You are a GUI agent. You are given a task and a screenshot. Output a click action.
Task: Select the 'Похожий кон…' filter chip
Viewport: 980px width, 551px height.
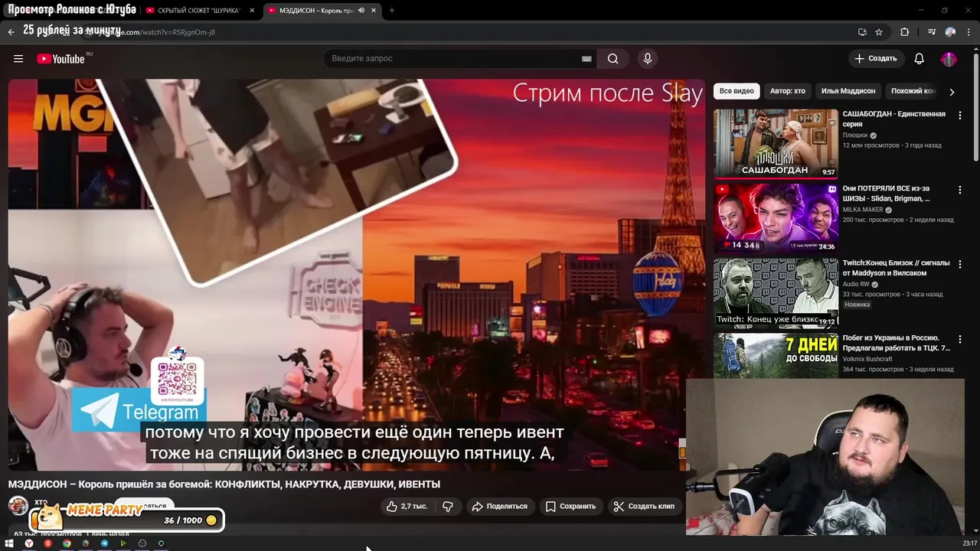tap(913, 91)
